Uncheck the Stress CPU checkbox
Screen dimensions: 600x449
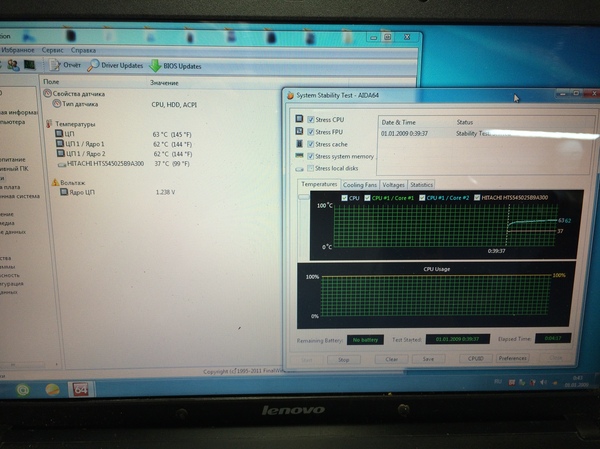point(311,119)
